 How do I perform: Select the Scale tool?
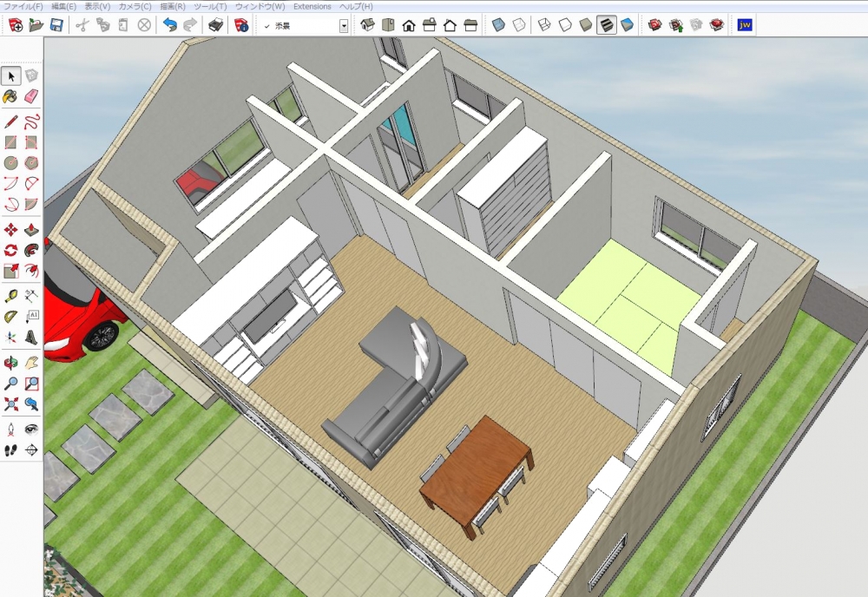pos(11,270)
